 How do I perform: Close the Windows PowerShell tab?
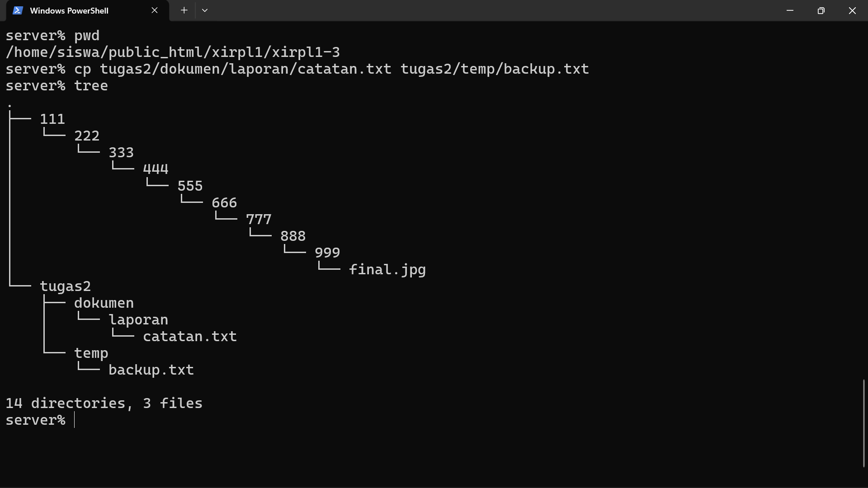coord(155,10)
